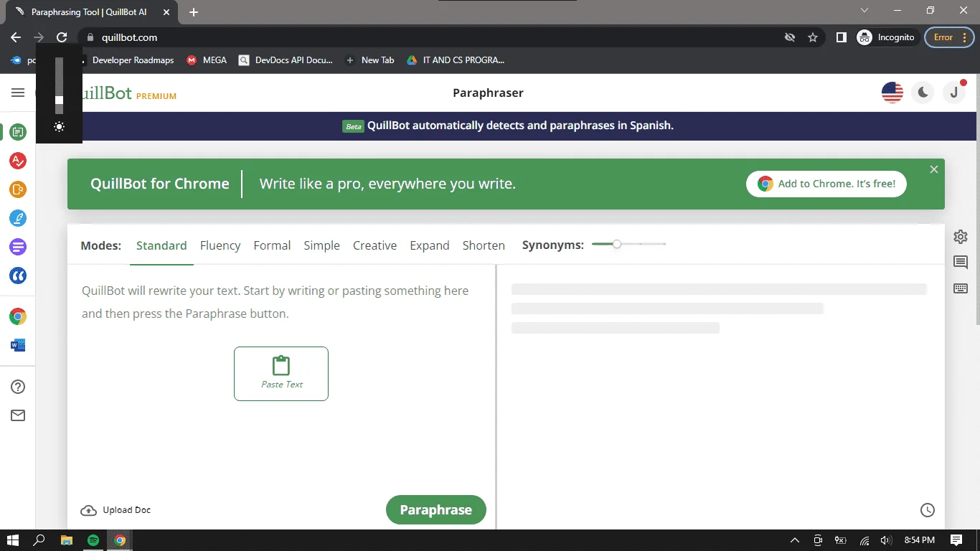Click the Chrome extension sidebar icon
This screenshot has width=980, height=551.
pyautogui.click(x=18, y=316)
